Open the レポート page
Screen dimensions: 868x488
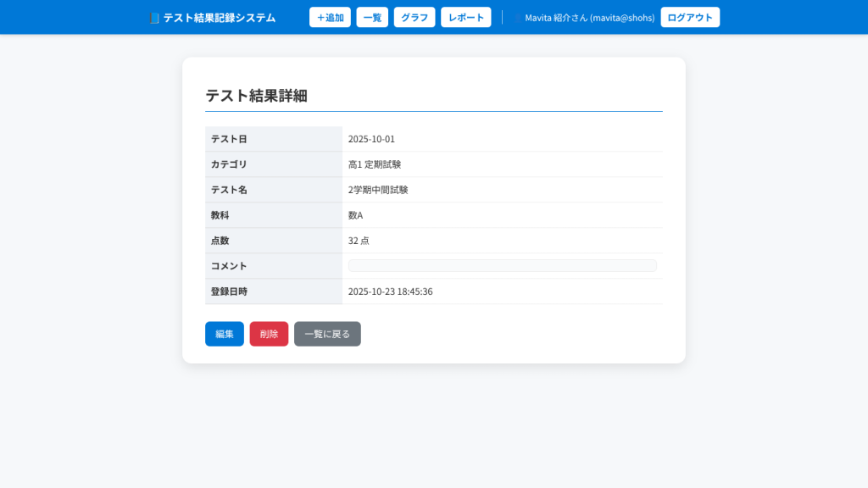pos(465,18)
